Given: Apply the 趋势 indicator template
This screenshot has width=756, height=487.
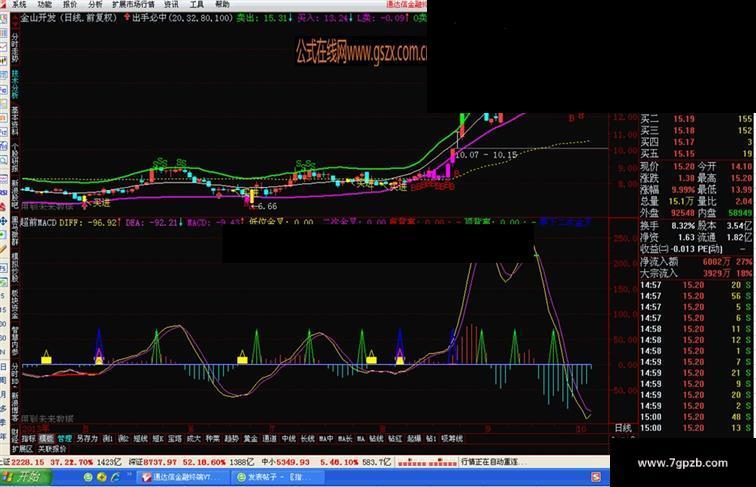Looking at the screenshot, I should pyautogui.click(x=231, y=439).
